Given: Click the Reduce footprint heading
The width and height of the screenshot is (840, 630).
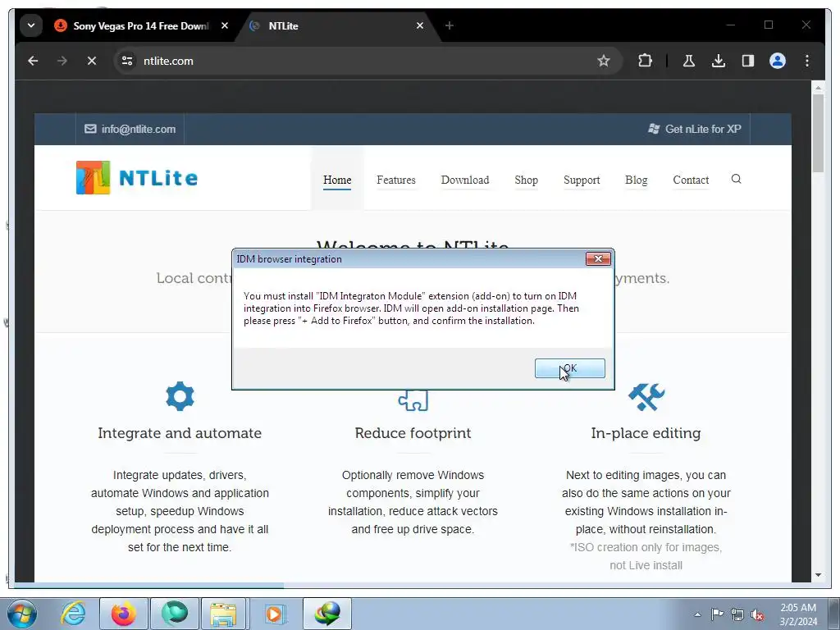Looking at the screenshot, I should [413, 433].
